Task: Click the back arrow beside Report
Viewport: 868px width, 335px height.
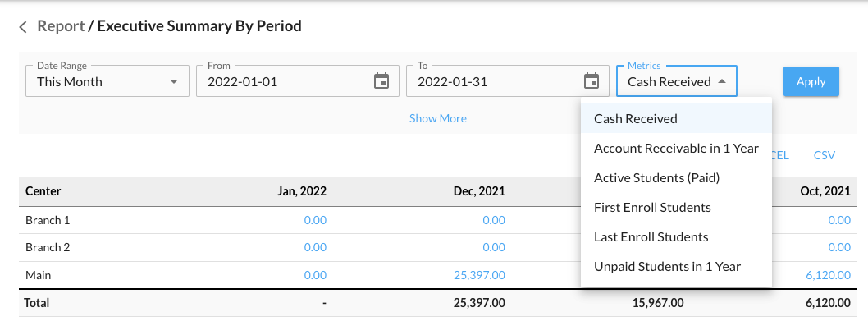Action: click(x=23, y=27)
